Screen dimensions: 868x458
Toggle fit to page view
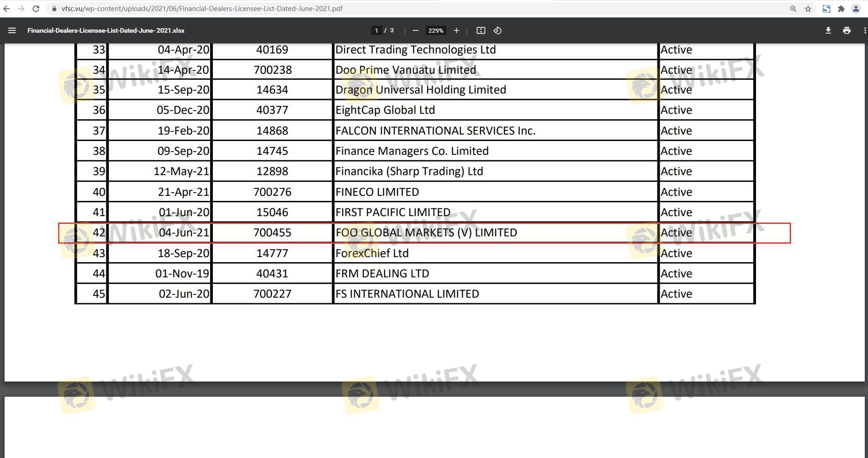481,30
